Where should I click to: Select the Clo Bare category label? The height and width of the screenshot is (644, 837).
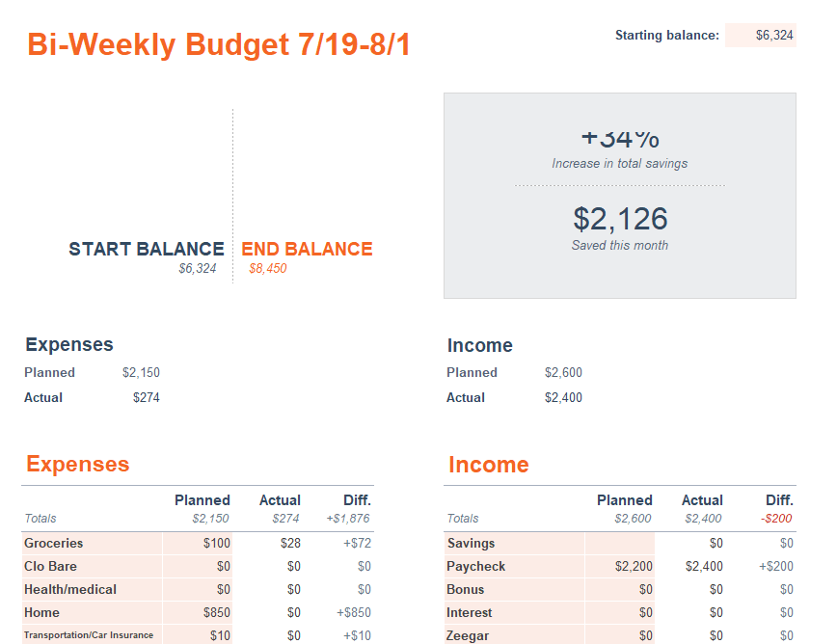pos(50,566)
